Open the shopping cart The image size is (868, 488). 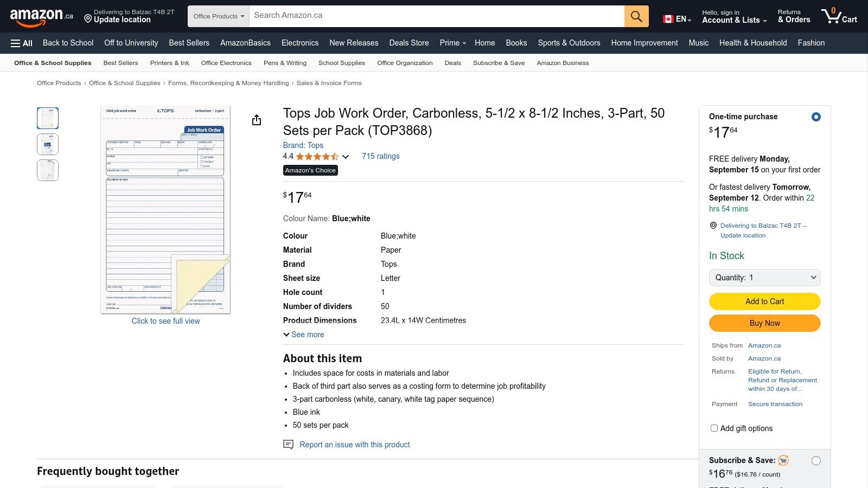coord(839,16)
